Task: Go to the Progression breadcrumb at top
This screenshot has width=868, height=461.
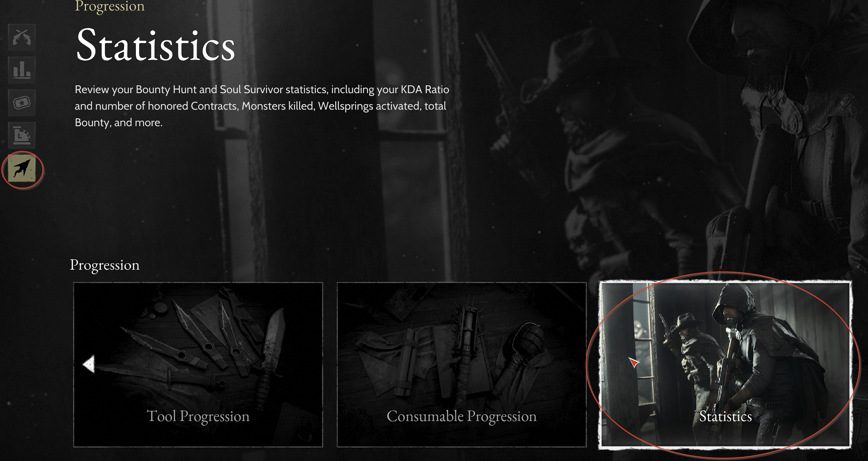Action: [110, 6]
